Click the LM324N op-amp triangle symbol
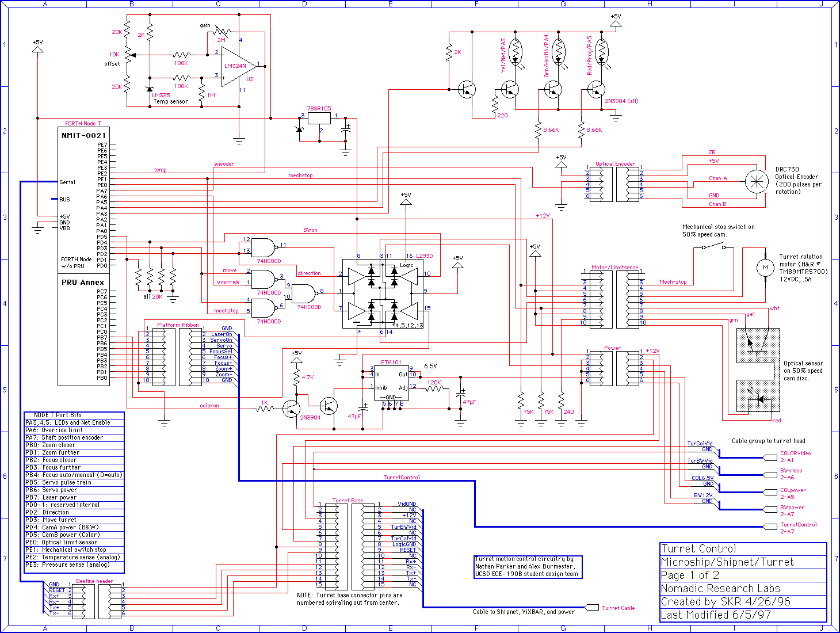 click(x=238, y=66)
